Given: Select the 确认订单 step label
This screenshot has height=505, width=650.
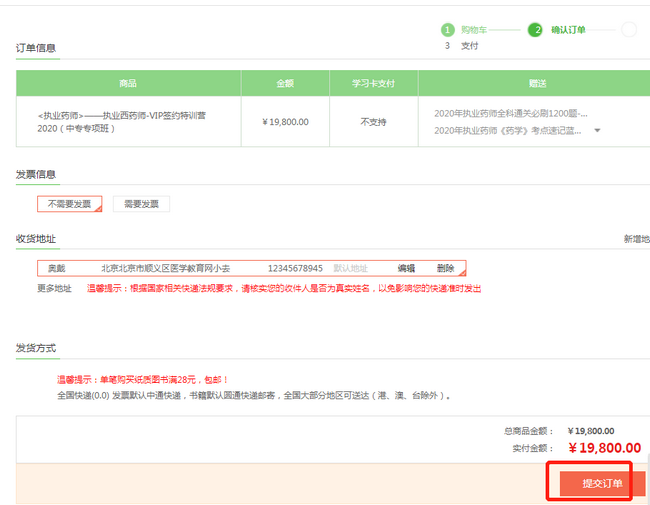Looking at the screenshot, I should coord(568,30).
